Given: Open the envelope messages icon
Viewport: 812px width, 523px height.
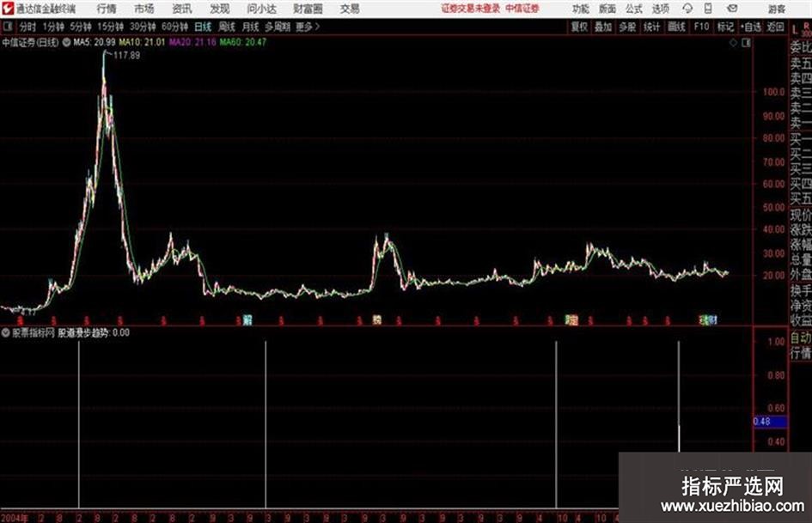Looking at the screenshot, I should coord(732,9).
